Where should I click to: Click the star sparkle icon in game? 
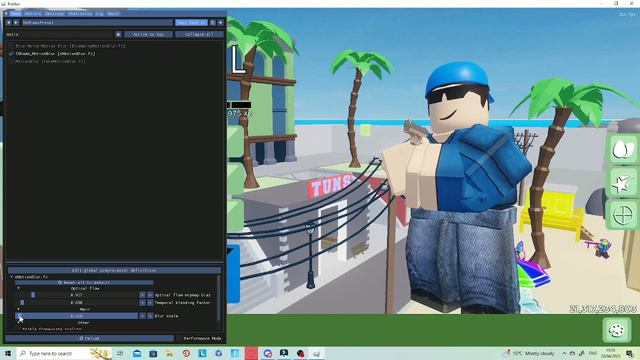coord(623,182)
